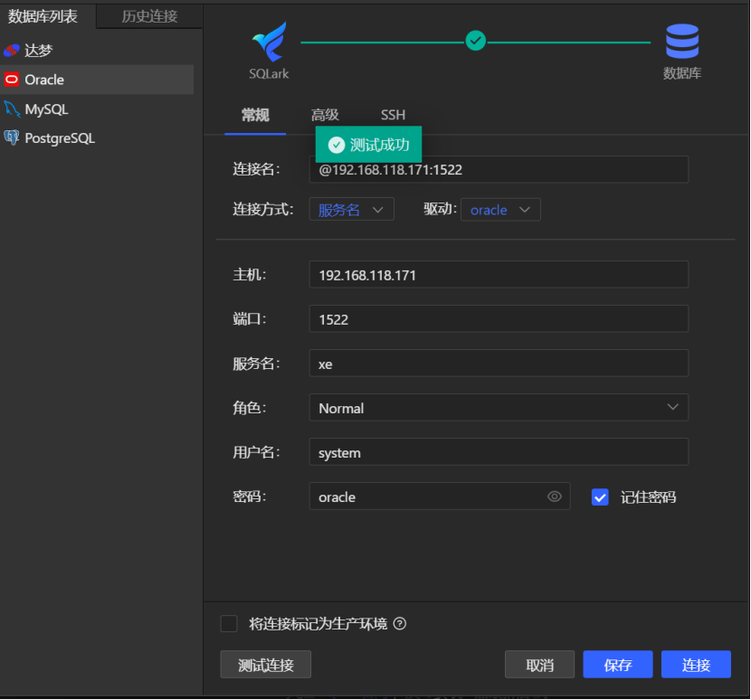The image size is (751, 700).
Task: Show password with the eye icon
Action: click(554, 497)
